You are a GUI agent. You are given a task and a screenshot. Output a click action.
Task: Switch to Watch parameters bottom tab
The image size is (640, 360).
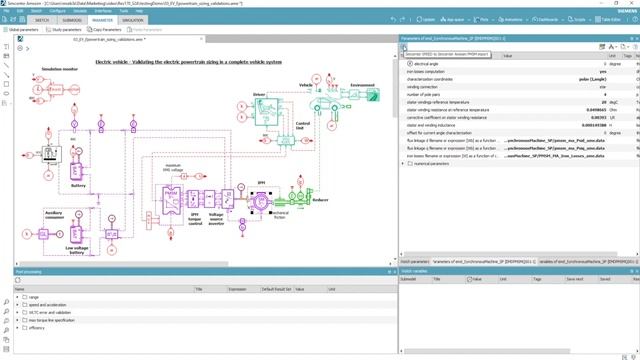[414, 261]
